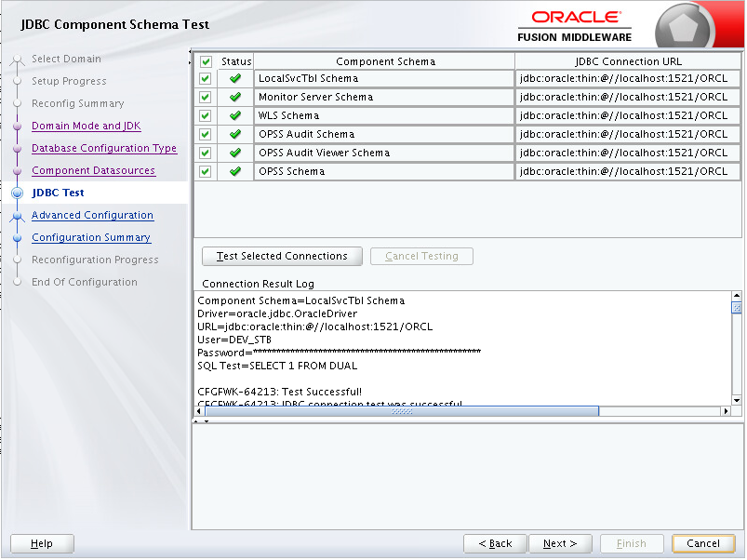This screenshot has height=560, width=747.
Task: Open the Domain Mode and JDK step
Action: pyautogui.click(x=87, y=127)
